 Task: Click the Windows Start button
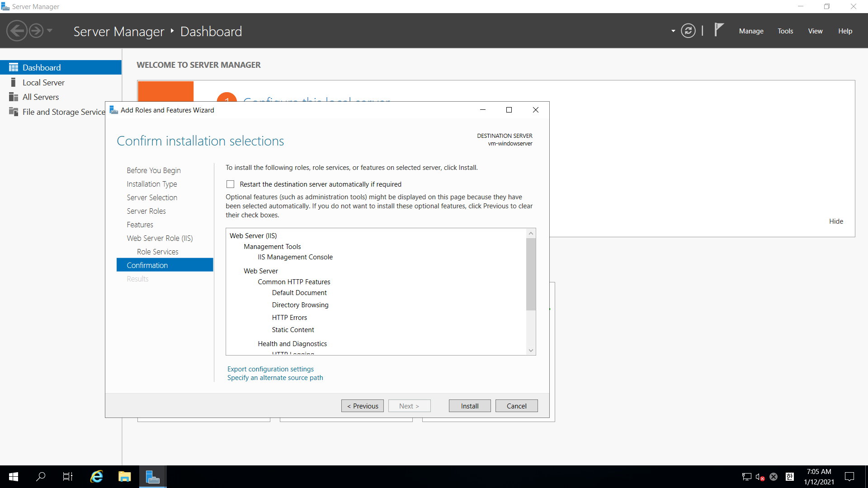pyautogui.click(x=14, y=476)
